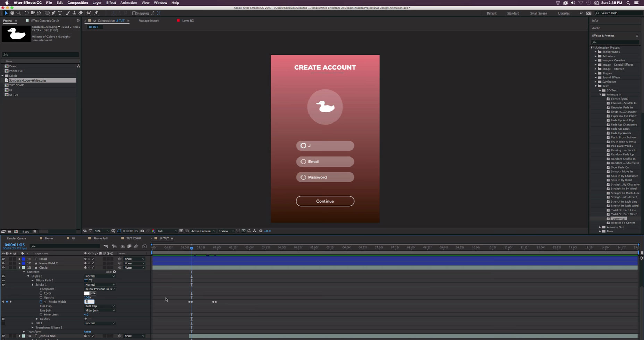Toggle hide shy layers in timeline
The image size is (644, 340).
point(122,246)
